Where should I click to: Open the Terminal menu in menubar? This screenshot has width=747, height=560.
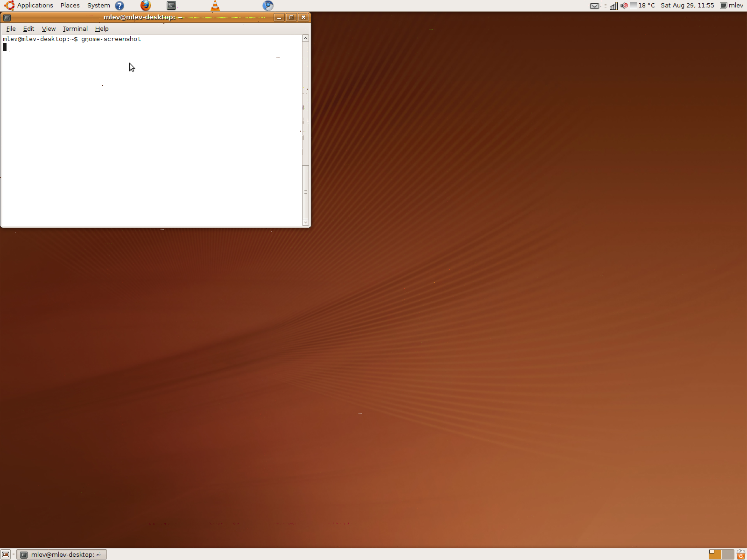click(x=75, y=28)
